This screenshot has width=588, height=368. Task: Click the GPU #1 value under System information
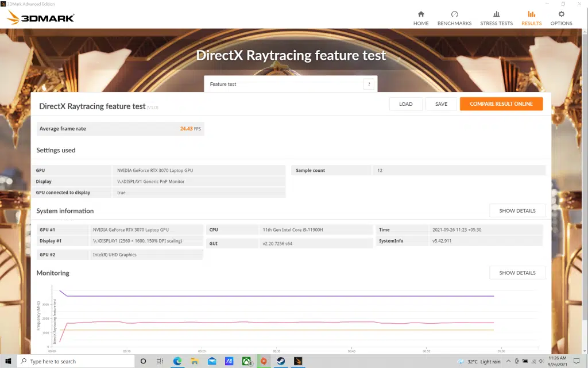coord(131,230)
